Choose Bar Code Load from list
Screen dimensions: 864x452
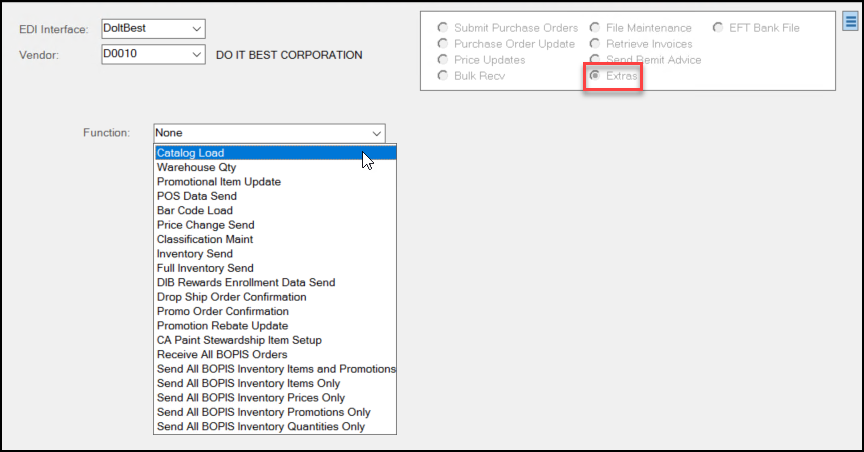coord(194,211)
